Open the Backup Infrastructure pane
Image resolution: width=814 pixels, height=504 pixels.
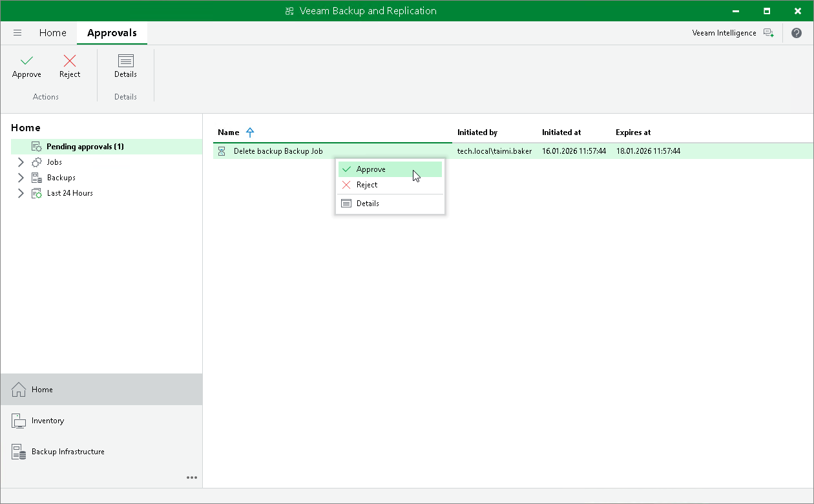coord(101,452)
